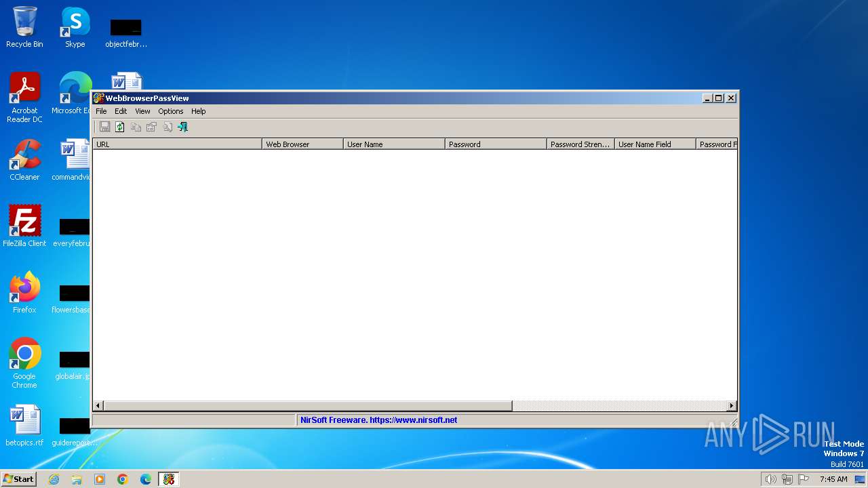Image resolution: width=868 pixels, height=488 pixels.
Task: Sort by the Password Strength column header
Action: (580, 144)
